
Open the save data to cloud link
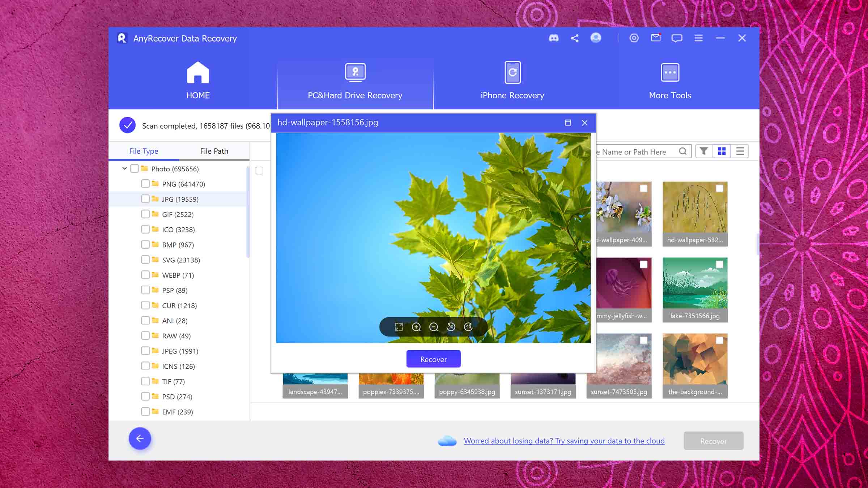point(564,441)
